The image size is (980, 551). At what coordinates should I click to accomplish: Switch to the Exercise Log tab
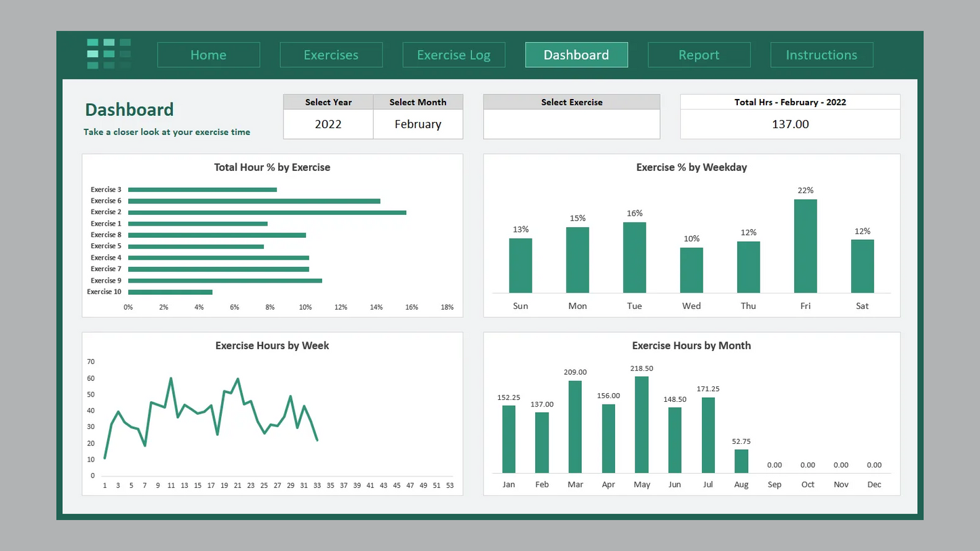click(453, 55)
